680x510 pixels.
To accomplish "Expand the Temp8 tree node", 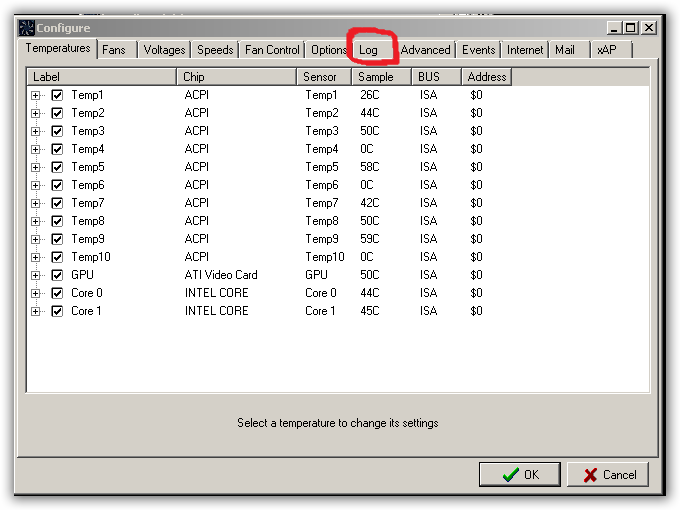I will 36,222.
